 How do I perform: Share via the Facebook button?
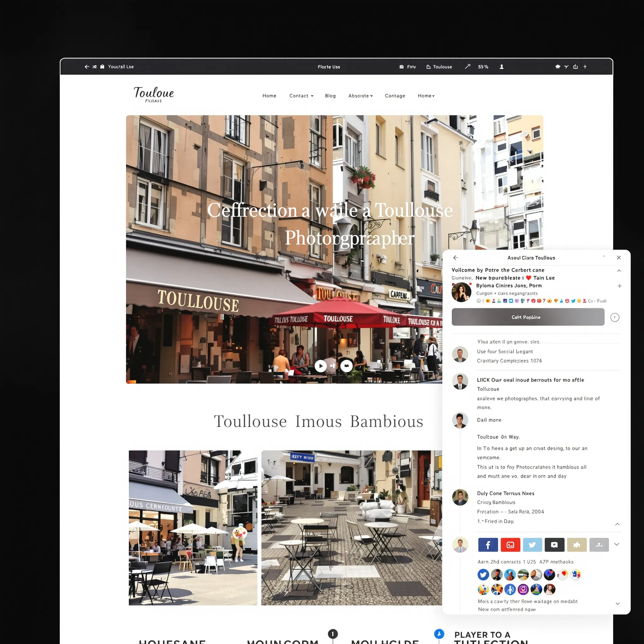tap(488, 545)
